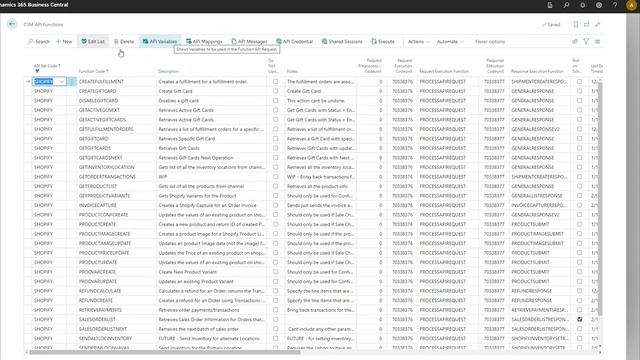Viewport: 640px width, 360px height.
Task: Switch to Edit List mode
Action: pos(93,42)
